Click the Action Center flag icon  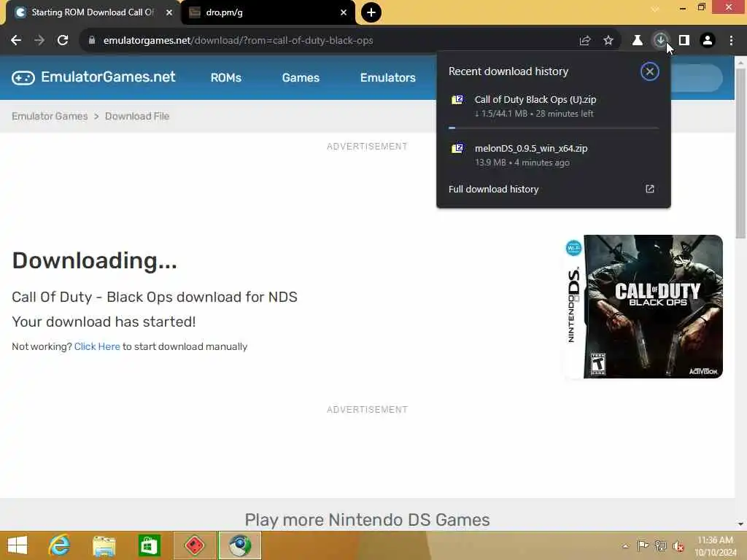[643, 545]
